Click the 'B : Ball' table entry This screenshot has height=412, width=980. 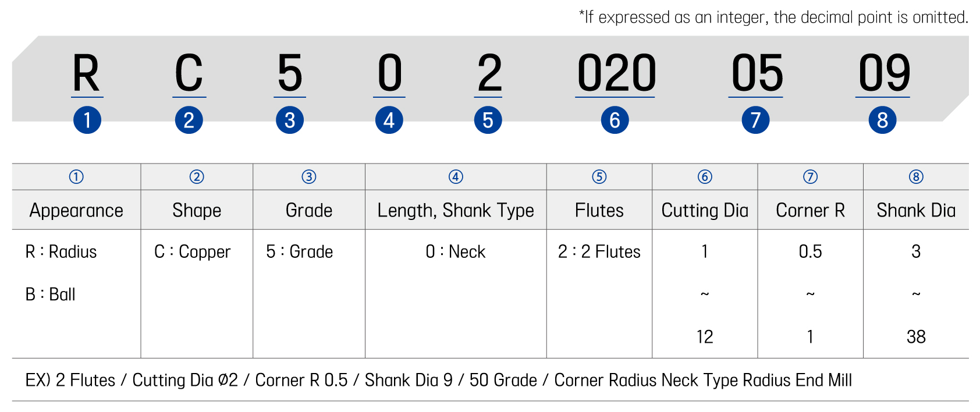point(51,294)
